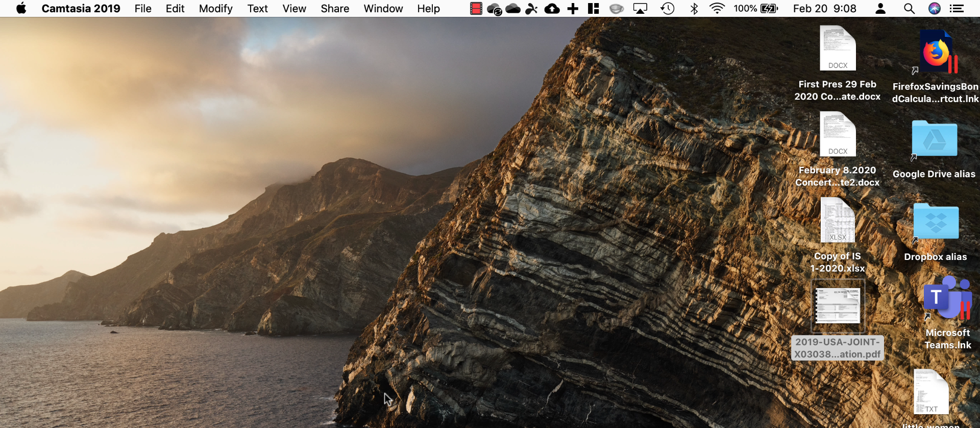
Task: Click the AirPlay display icon
Action: click(x=640, y=9)
